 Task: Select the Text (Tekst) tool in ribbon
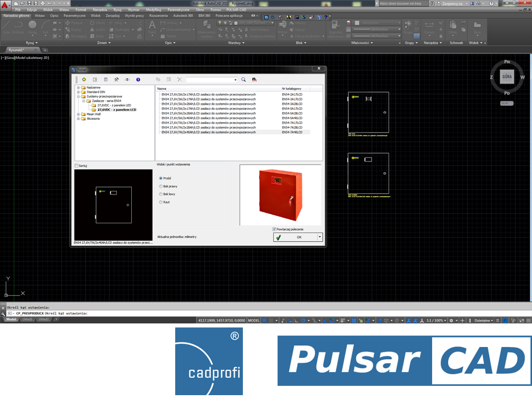152,27
